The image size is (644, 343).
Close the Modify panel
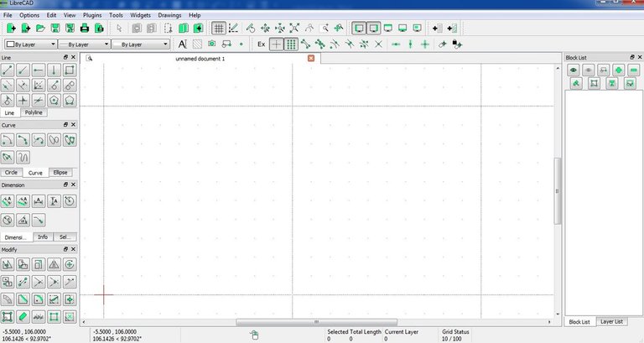pos(74,249)
